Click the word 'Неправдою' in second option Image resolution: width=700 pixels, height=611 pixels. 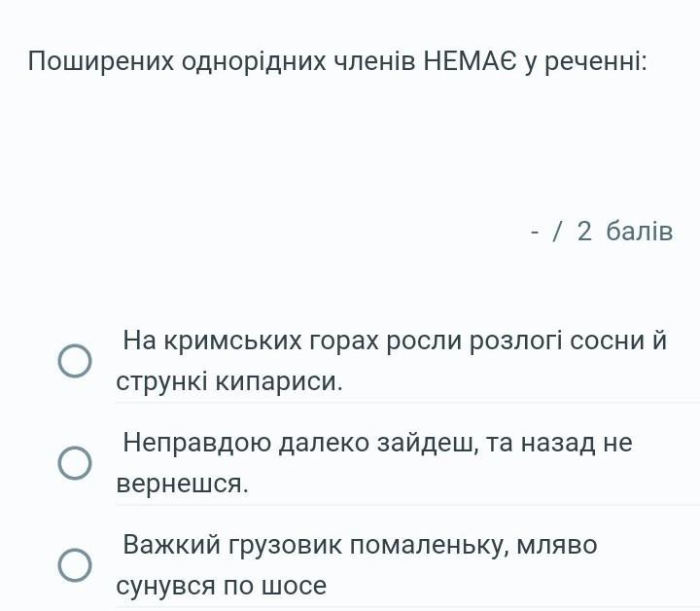pos(197,443)
